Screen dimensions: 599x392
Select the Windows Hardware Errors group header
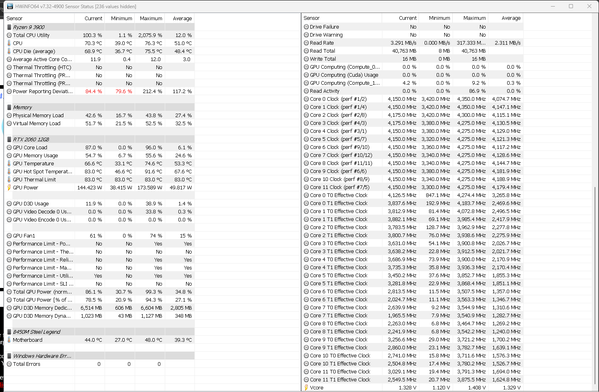[100, 356]
